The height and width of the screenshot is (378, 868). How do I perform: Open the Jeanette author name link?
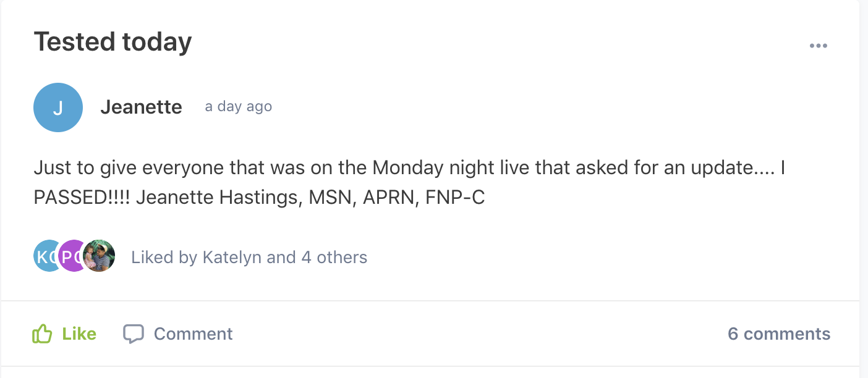pyautogui.click(x=141, y=107)
